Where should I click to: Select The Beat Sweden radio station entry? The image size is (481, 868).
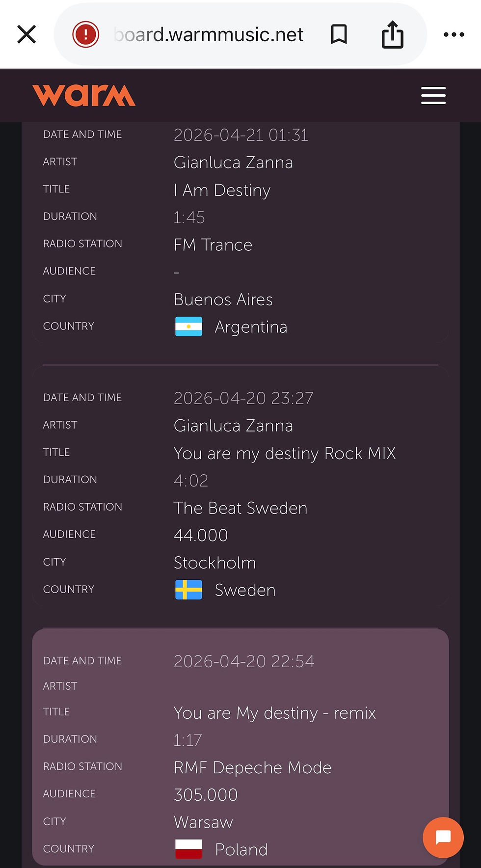pos(240,508)
